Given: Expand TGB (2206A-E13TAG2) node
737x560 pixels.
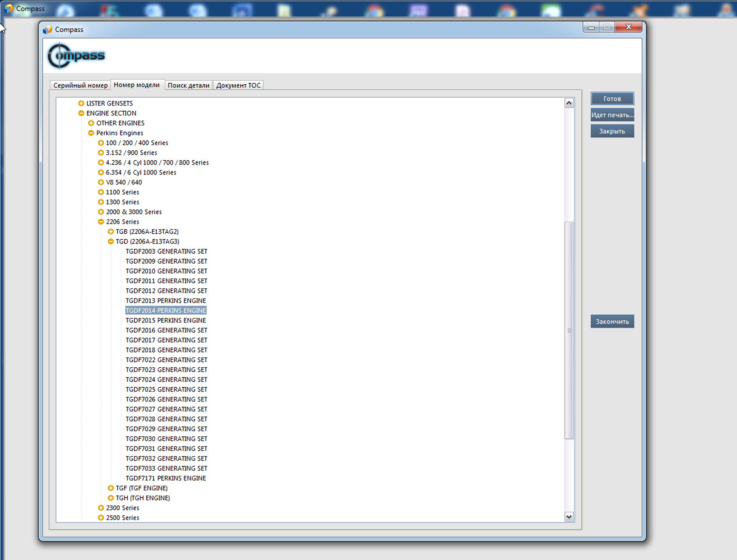Looking at the screenshot, I should point(111,232).
